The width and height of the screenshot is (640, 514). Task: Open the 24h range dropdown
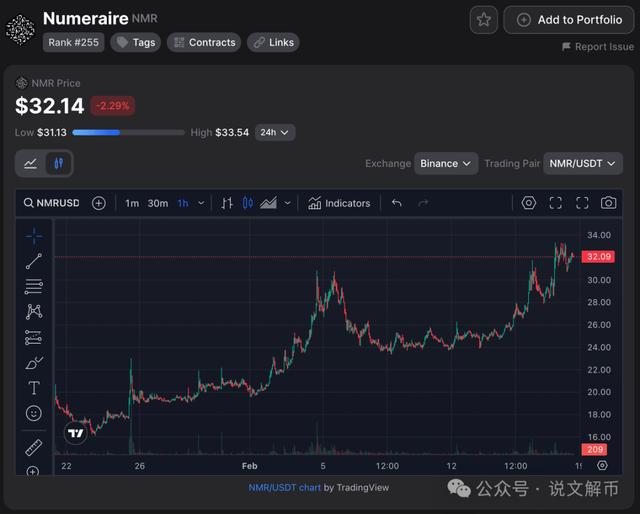275,132
